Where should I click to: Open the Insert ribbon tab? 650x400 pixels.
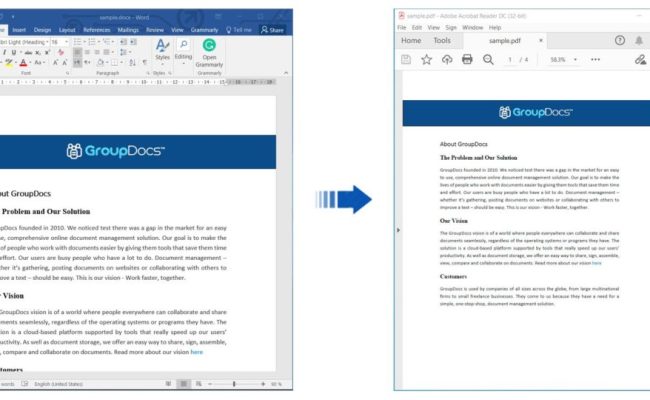pyautogui.click(x=19, y=30)
